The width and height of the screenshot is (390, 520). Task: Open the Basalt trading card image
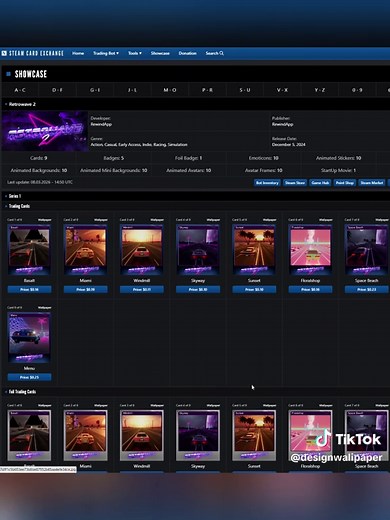pyautogui.click(x=29, y=250)
